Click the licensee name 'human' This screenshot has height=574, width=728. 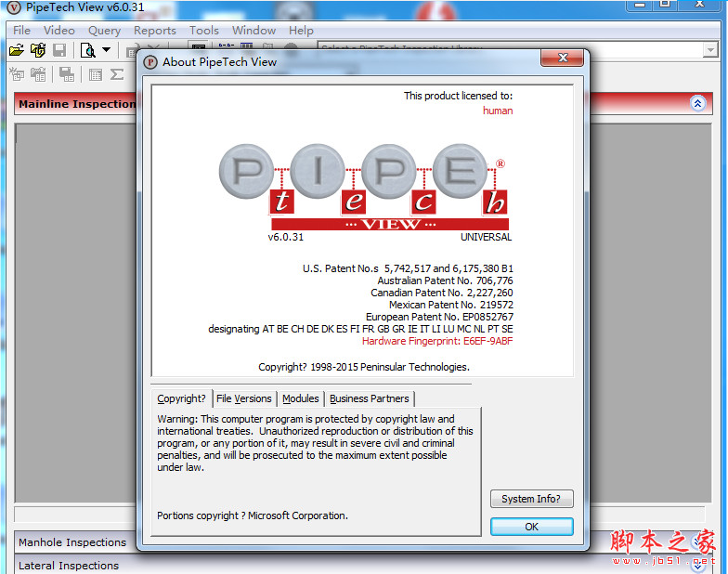click(498, 111)
